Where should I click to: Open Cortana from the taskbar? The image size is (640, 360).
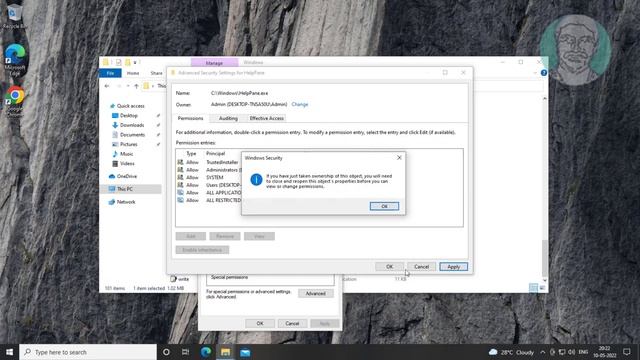point(166,352)
